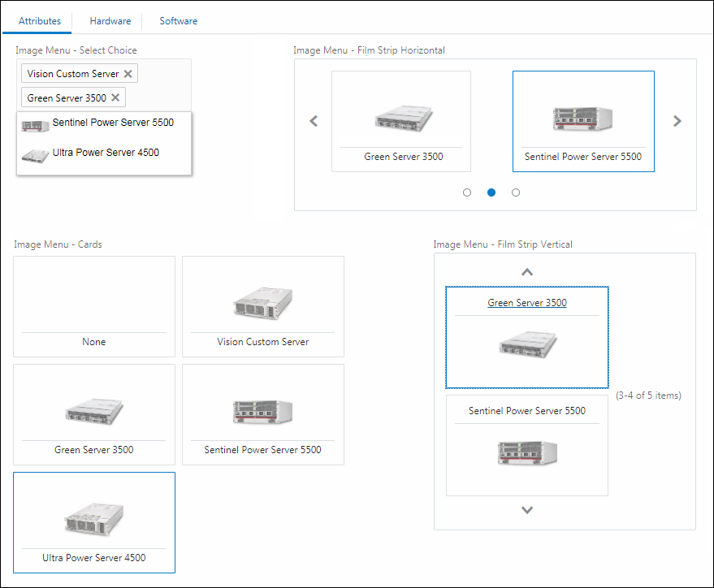
Task: Click the Green Server 3500 link
Action: 527,303
